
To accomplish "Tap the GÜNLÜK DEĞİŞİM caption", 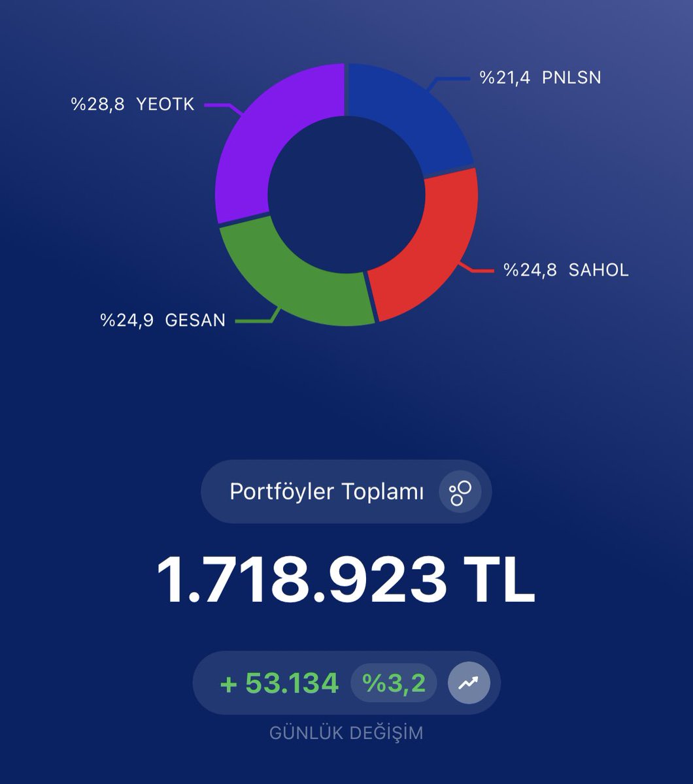I will 346,733.
